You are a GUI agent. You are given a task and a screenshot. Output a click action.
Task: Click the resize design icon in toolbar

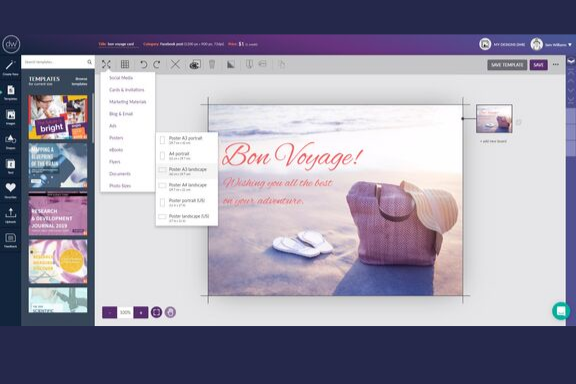click(106, 65)
